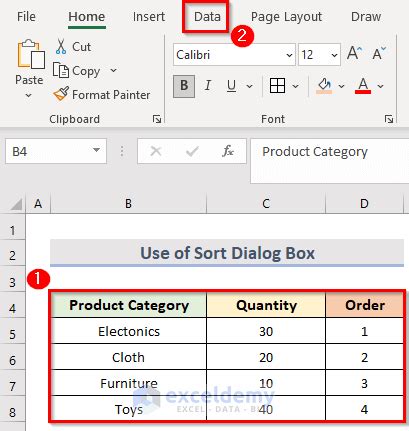Viewport: 409px width, 431px height.
Task: Click the formula bar showing Product Category
Action: click(x=330, y=161)
